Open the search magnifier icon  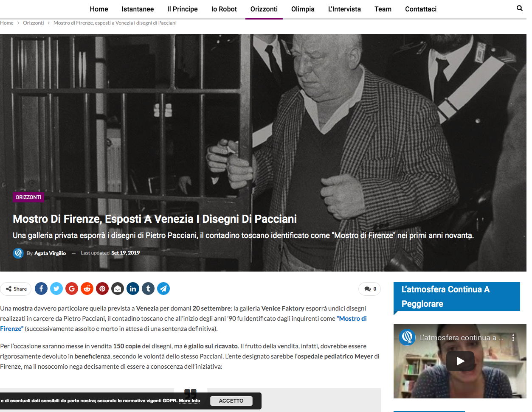pos(520,8)
